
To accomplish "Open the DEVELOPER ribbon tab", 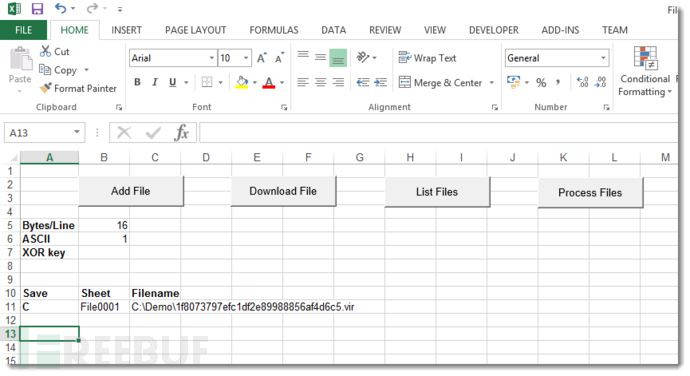I will click(x=493, y=30).
